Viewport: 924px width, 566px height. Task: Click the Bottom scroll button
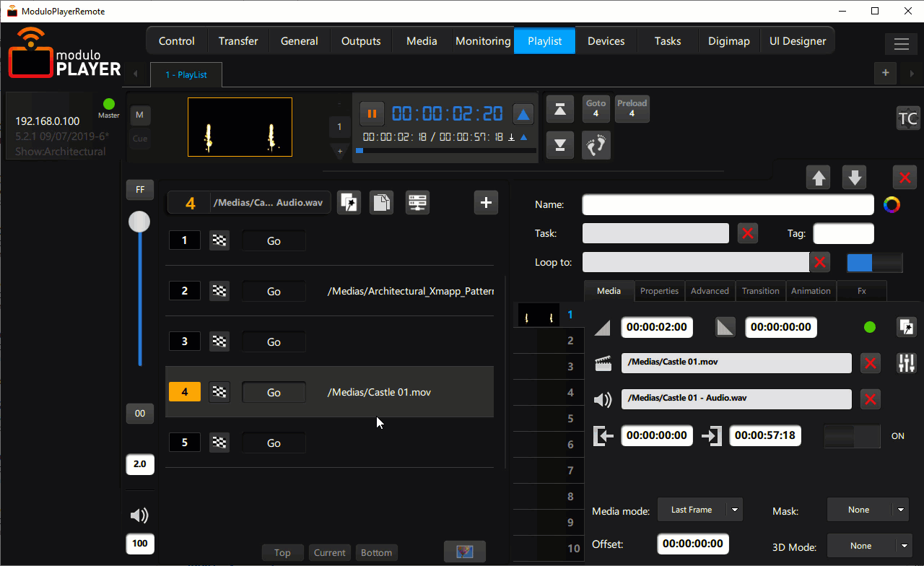(x=376, y=553)
